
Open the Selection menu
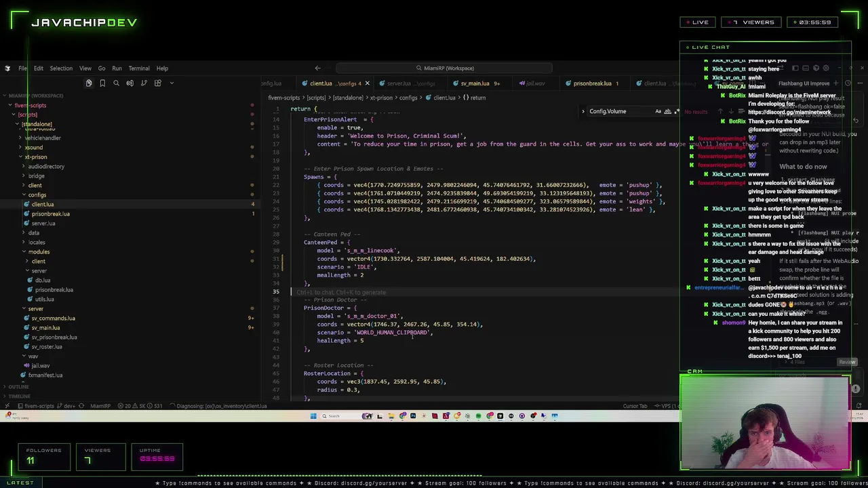[x=60, y=68]
